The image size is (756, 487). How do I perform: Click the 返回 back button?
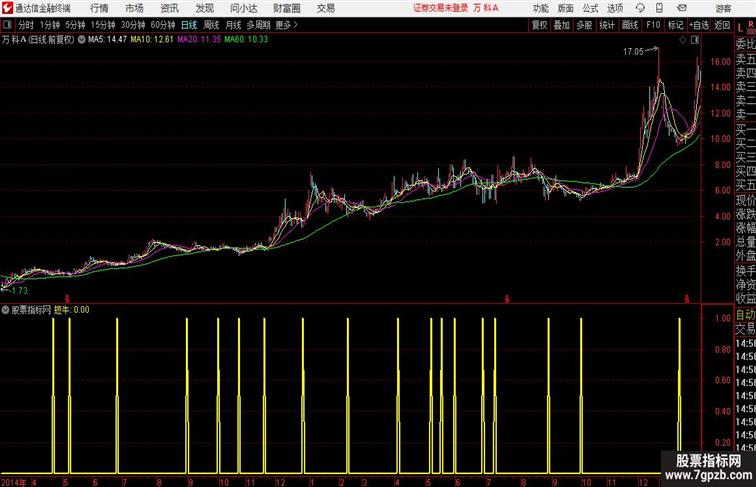click(x=722, y=25)
